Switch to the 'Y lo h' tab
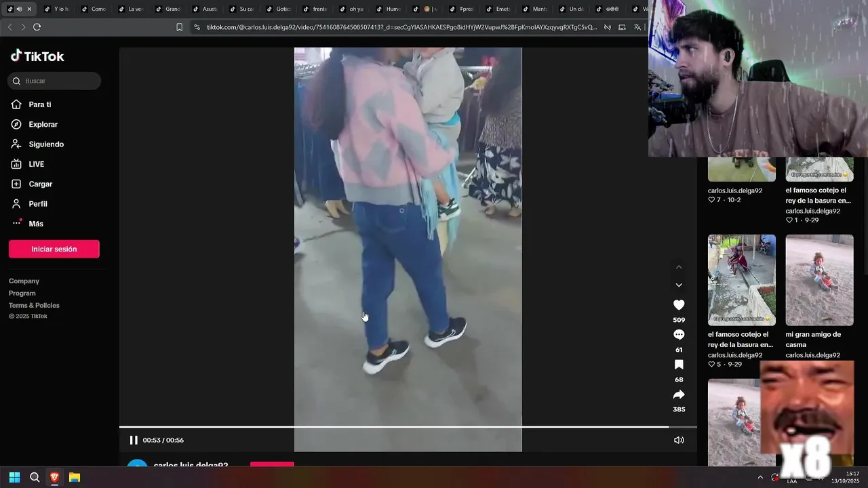The height and width of the screenshot is (488, 868). pos(56,9)
